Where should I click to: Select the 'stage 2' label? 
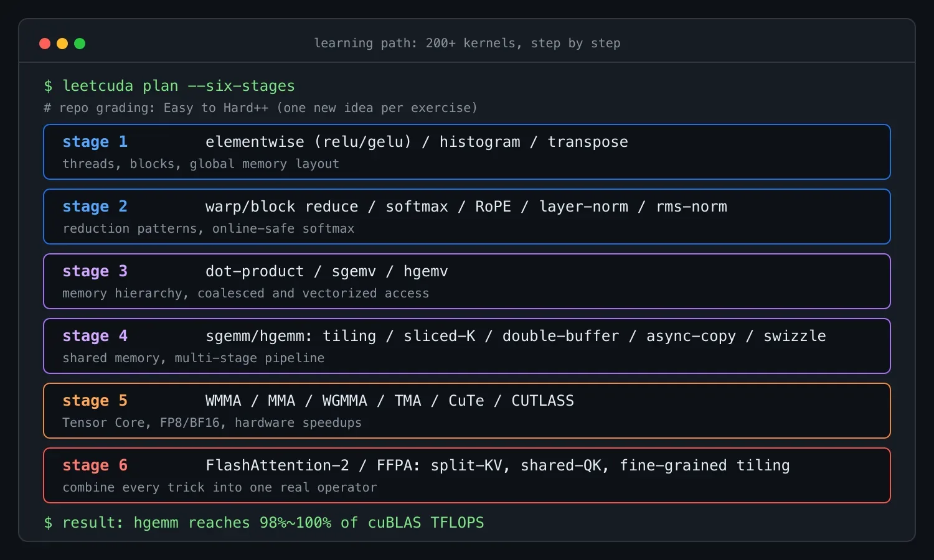(95, 207)
